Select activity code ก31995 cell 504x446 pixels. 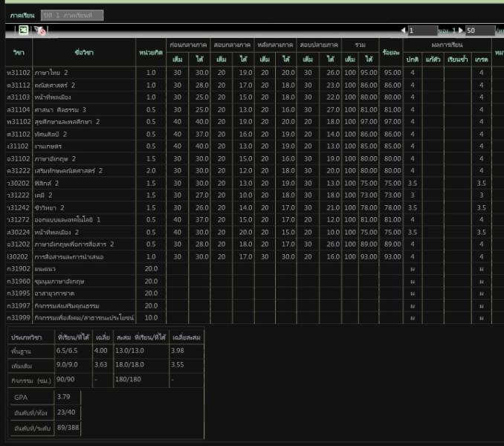tap(19, 294)
